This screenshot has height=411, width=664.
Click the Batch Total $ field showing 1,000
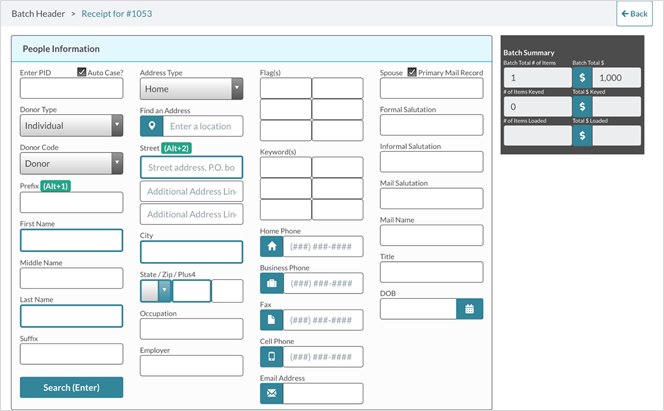(x=617, y=77)
